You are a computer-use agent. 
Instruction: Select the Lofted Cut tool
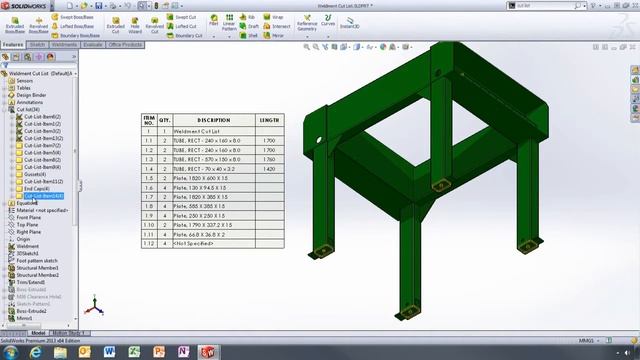182,26
